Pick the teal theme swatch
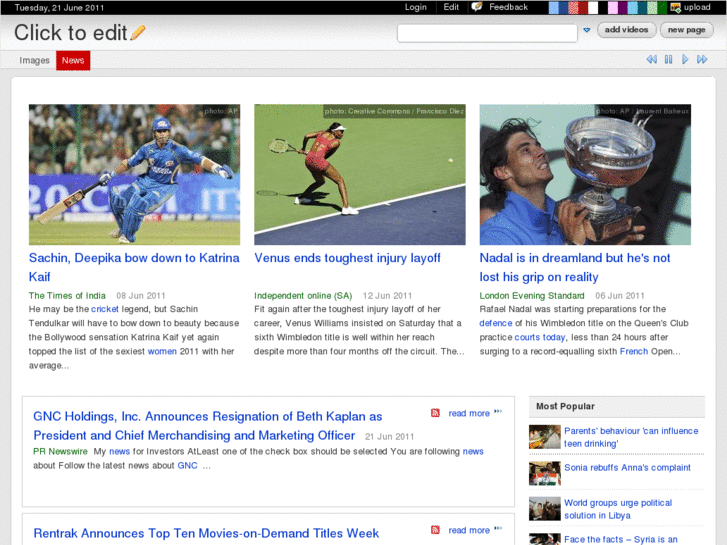Image resolution: width=727 pixels, height=545 pixels. click(642, 7)
